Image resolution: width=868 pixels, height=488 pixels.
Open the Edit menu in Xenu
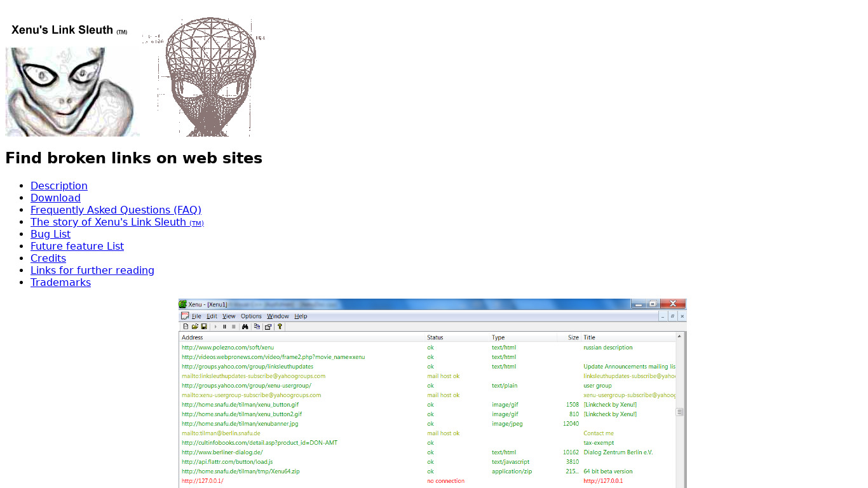212,316
